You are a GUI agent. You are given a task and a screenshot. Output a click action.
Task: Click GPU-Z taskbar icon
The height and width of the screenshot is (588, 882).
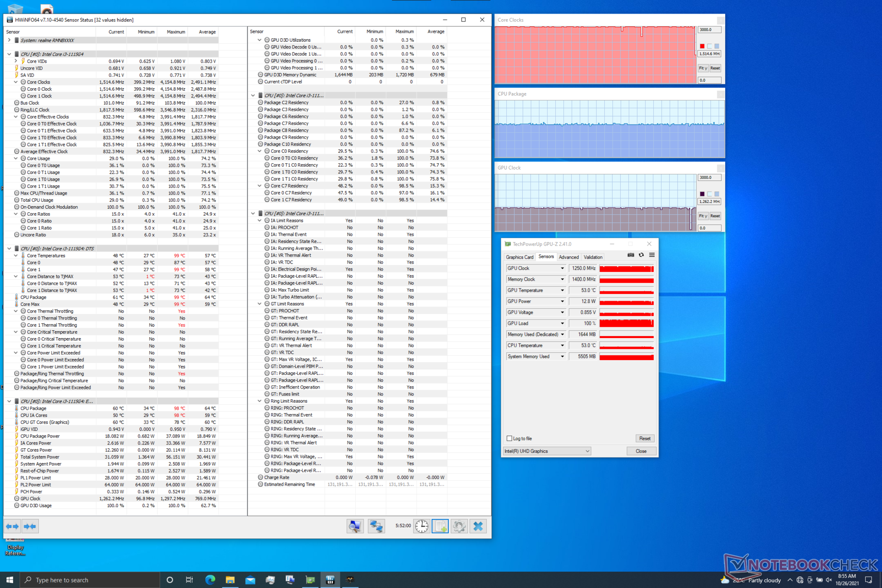click(x=310, y=580)
